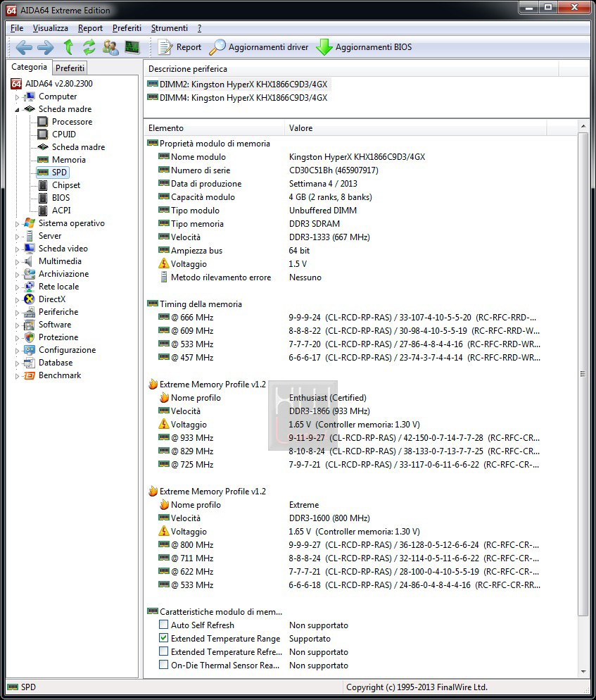Open the ? help menu

pyautogui.click(x=199, y=28)
